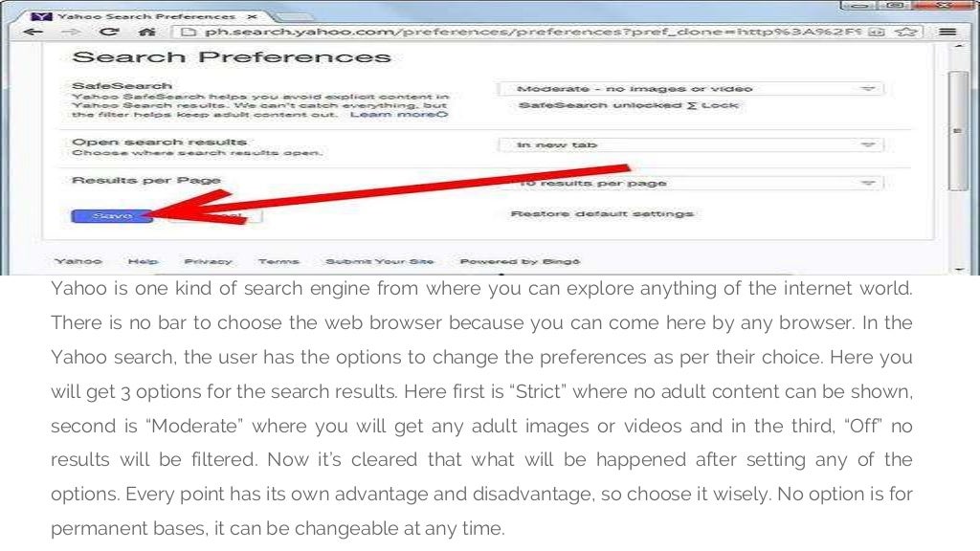
Task: Go to the browser home page icon
Action: pos(146,32)
